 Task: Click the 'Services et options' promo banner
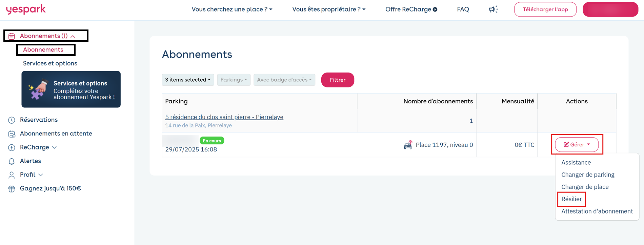pyautogui.click(x=71, y=89)
